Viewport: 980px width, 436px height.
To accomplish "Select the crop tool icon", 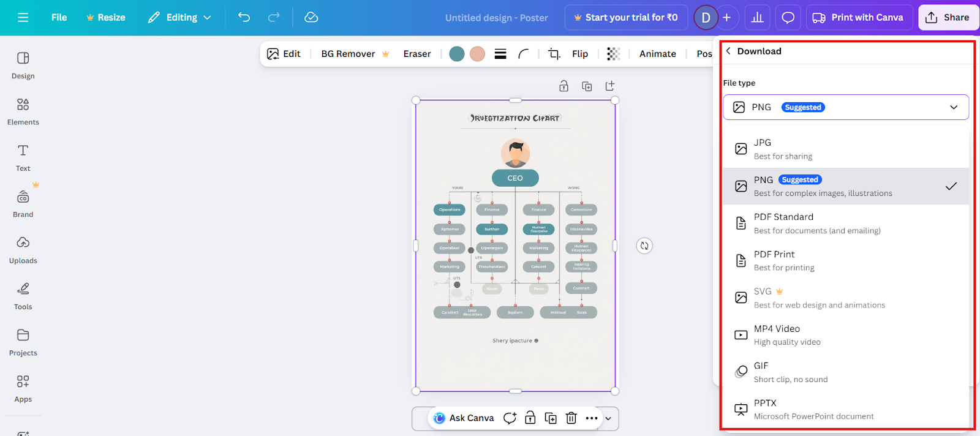I will tap(554, 54).
